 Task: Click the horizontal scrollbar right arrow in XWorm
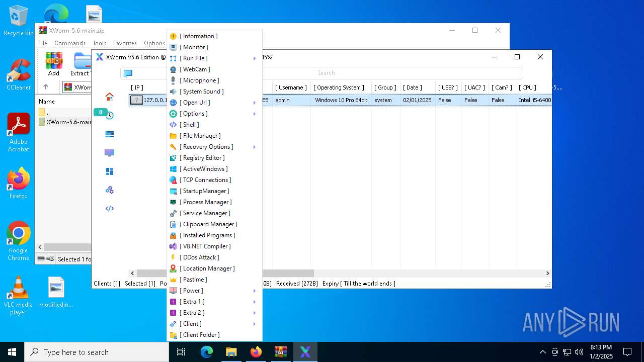coord(548,273)
